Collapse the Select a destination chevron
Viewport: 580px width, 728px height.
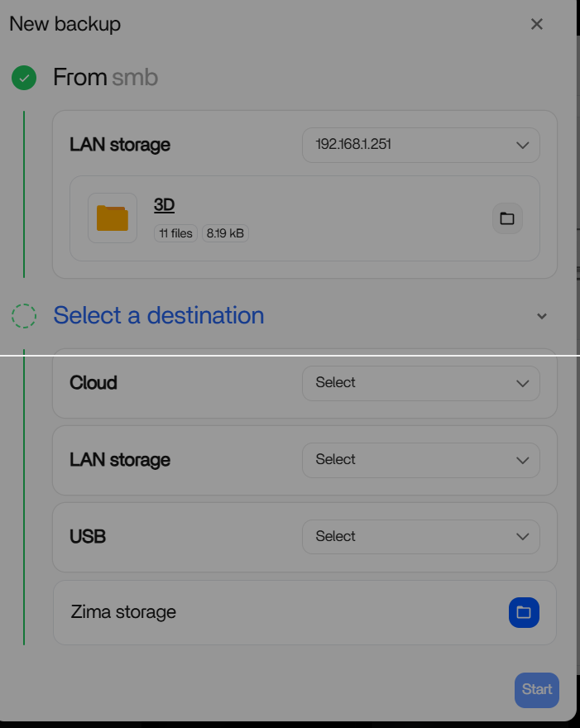click(x=542, y=316)
